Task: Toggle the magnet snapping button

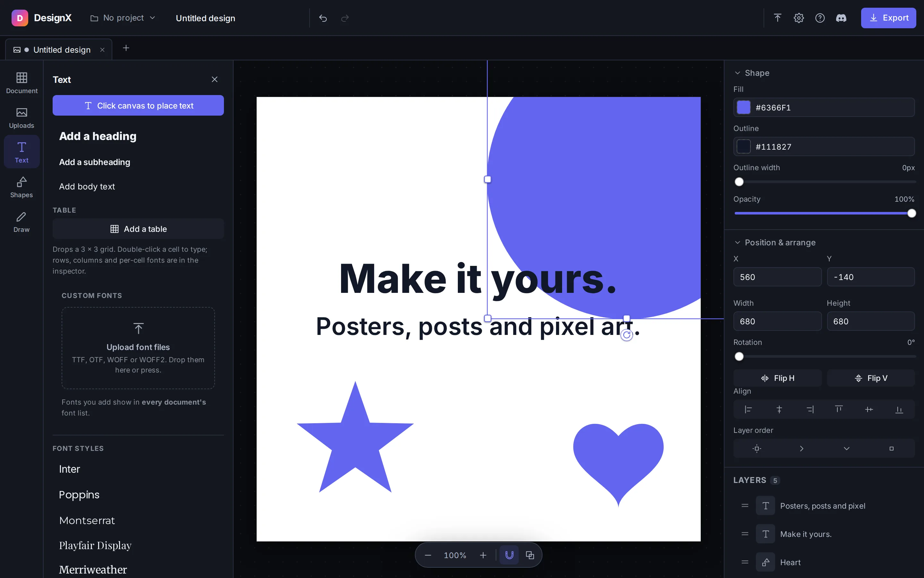Action: (x=509, y=555)
